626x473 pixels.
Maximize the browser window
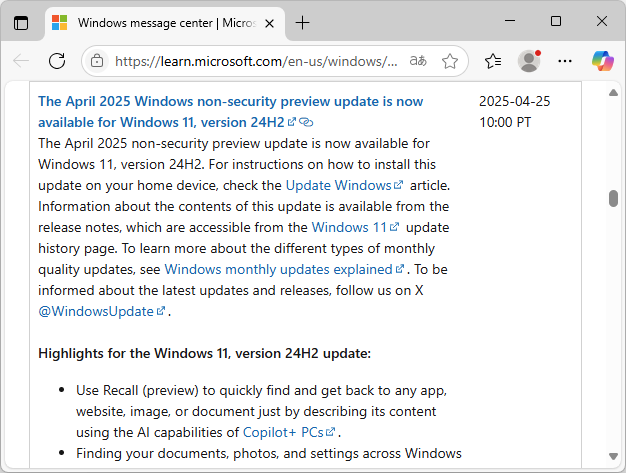[x=556, y=21]
